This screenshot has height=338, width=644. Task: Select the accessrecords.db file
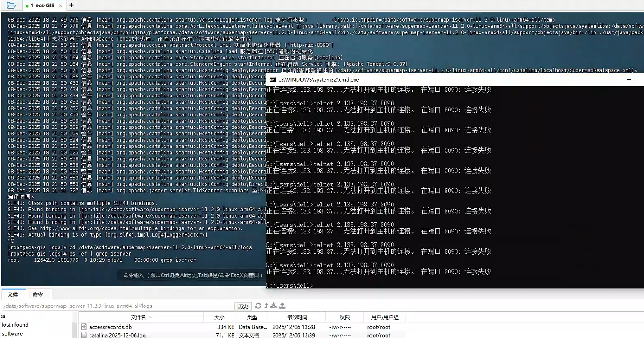coord(110,327)
